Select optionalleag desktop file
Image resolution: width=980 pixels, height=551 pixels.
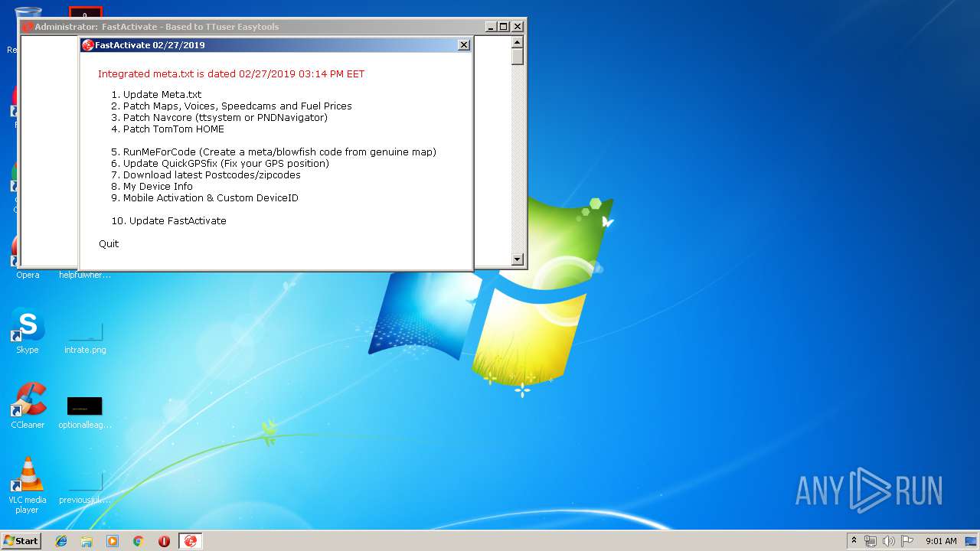85,412
